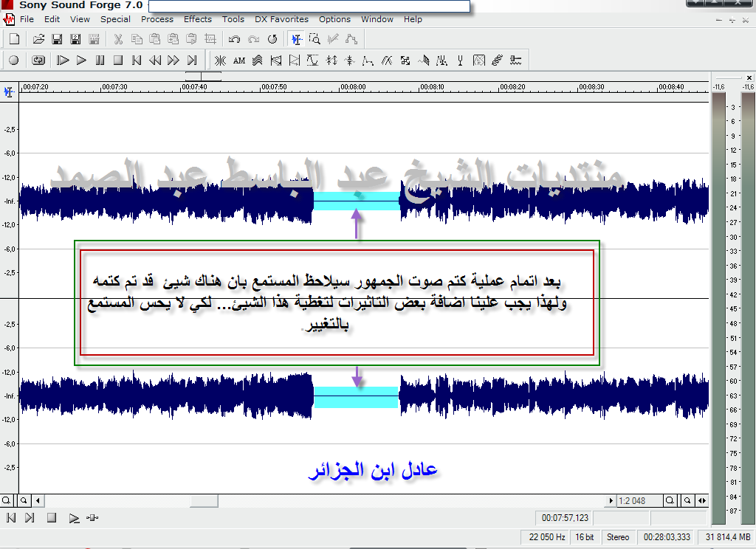
Task: Open the AM Amplitude Modulation effect
Action: pos(239,61)
